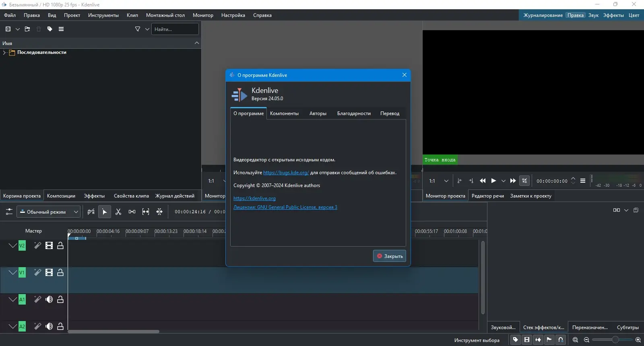Fast forward in project monitor
Image resolution: width=644 pixels, height=346 pixels.
(x=513, y=181)
